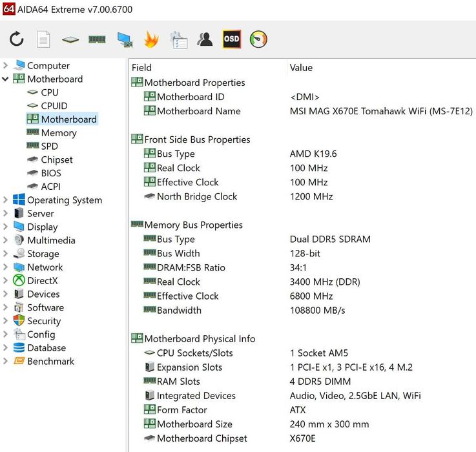Select the Memory tree item
This screenshot has height=452, width=476.
(x=52, y=132)
